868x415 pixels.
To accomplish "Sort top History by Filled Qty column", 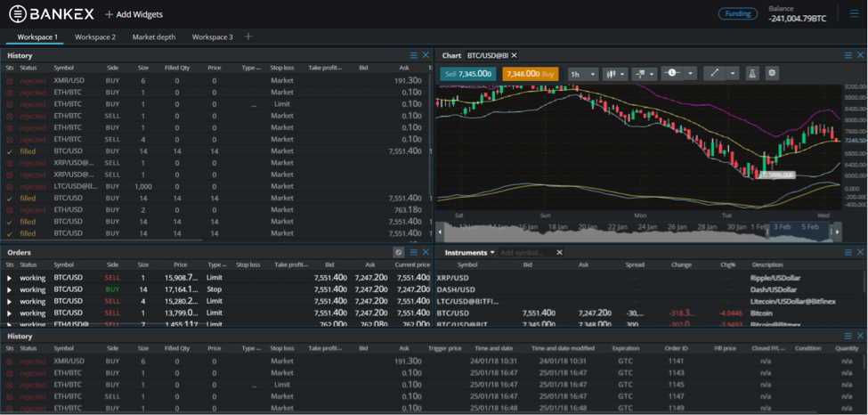I will coord(176,68).
